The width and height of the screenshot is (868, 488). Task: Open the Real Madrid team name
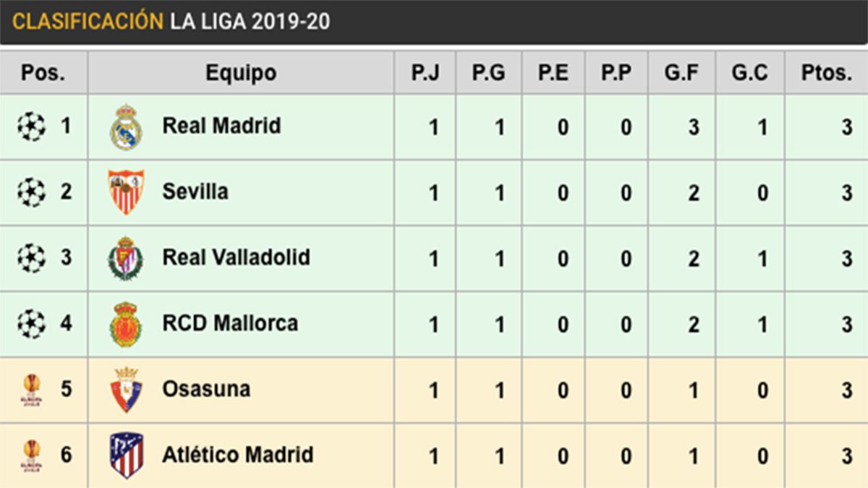pos(221,126)
